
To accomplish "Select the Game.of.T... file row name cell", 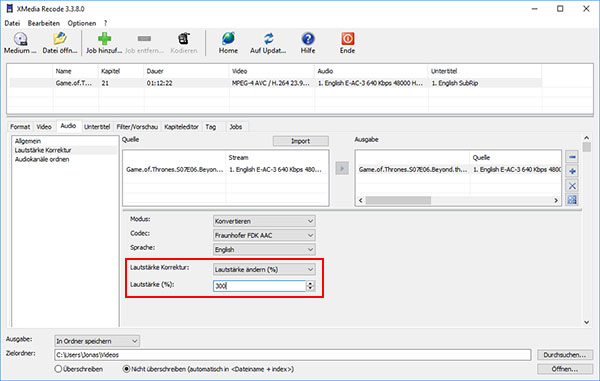I will pyautogui.click(x=74, y=83).
